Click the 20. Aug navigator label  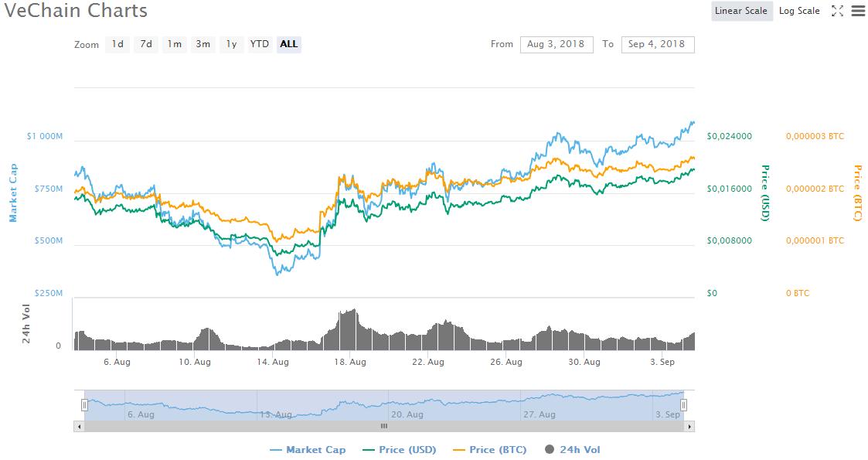[x=407, y=414]
